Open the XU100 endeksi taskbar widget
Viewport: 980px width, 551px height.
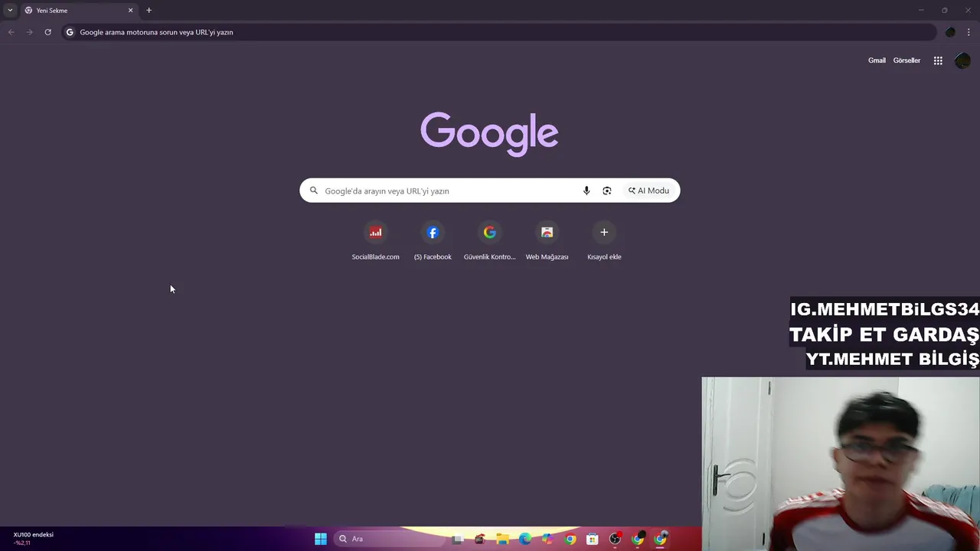click(x=33, y=539)
